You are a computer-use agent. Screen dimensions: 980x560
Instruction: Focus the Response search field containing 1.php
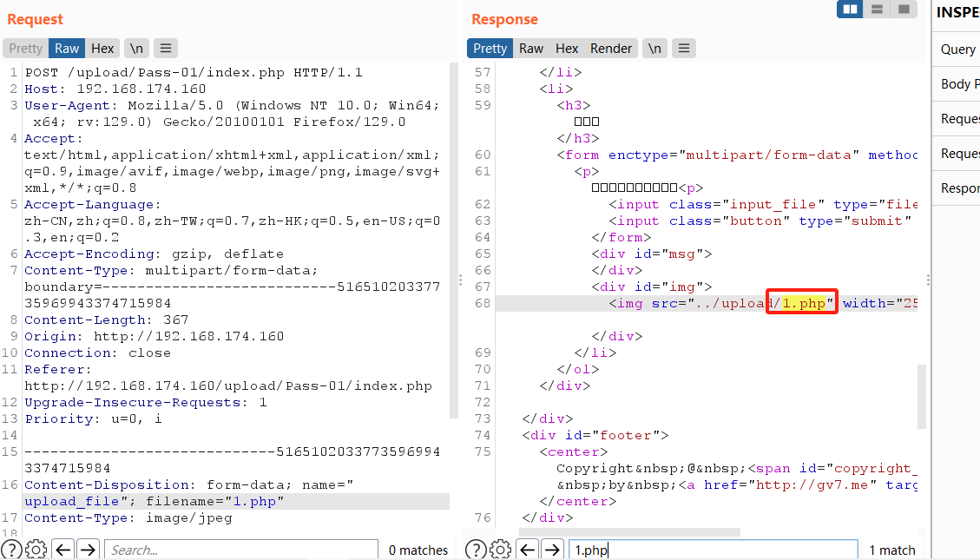click(x=714, y=550)
